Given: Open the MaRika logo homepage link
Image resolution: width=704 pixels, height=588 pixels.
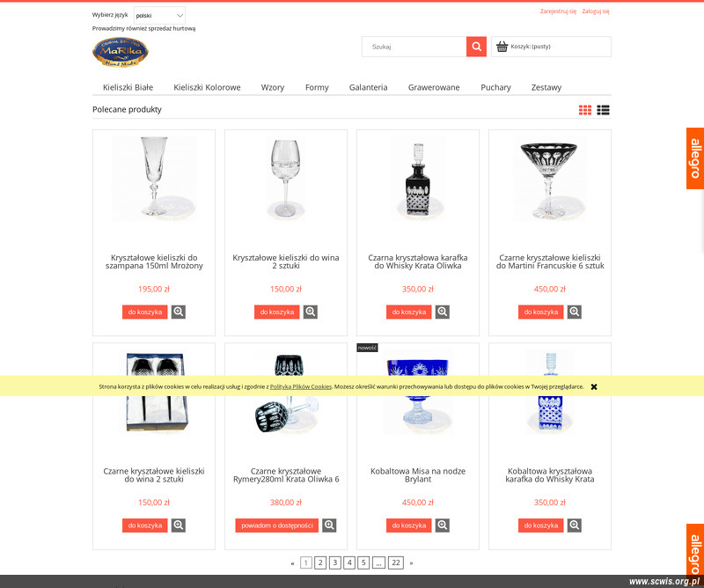Looking at the screenshot, I should (x=121, y=52).
